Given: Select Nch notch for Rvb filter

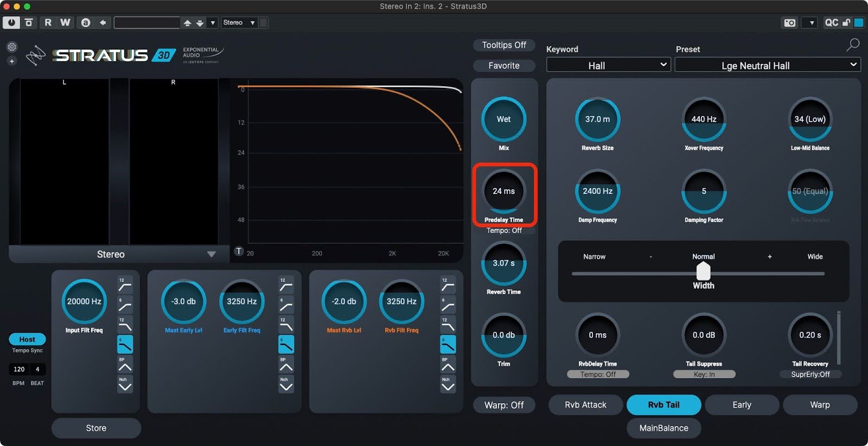Looking at the screenshot, I should click(x=448, y=384).
